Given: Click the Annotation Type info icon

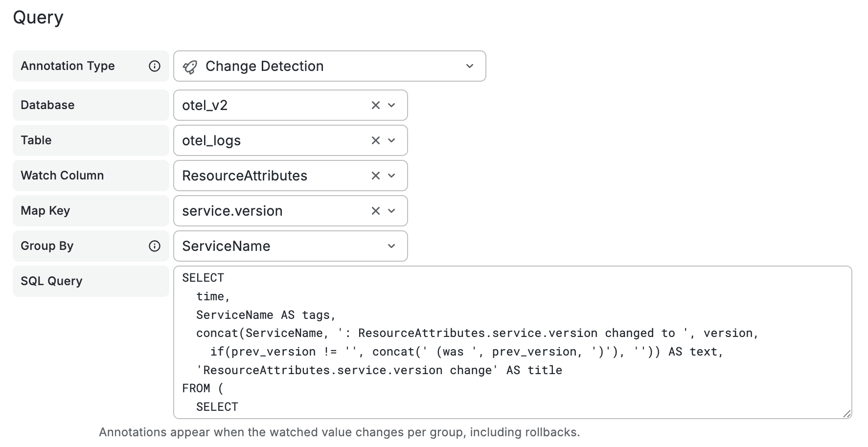Looking at the screenshot, I should 155,66.
